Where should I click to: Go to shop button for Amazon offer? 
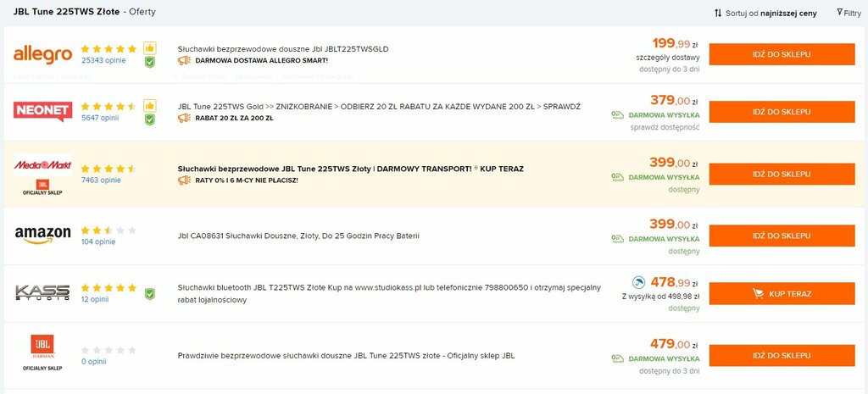pos(782,236)
